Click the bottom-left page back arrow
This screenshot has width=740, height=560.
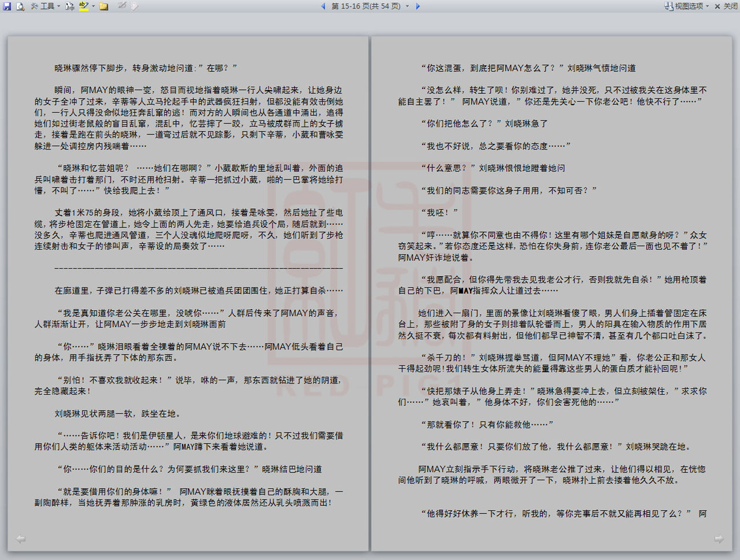click(21, 539)
